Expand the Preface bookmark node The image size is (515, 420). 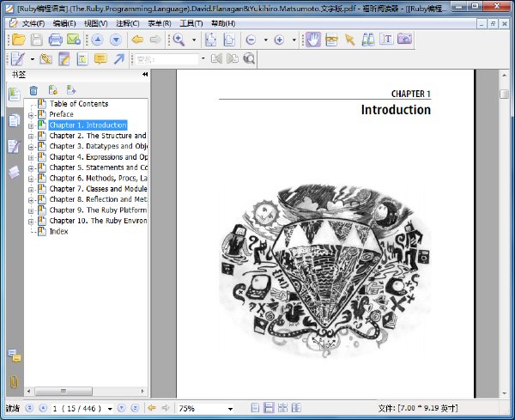[x=31, y=115]
